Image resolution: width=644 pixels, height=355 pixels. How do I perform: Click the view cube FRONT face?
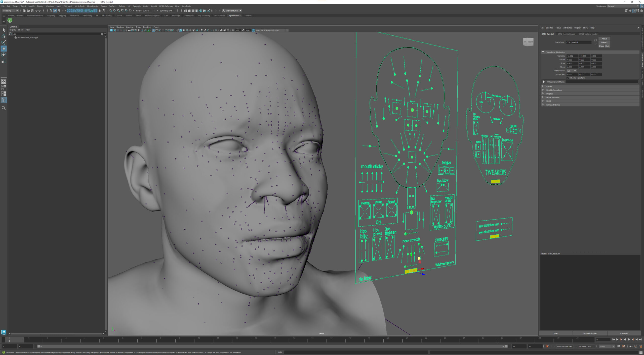click(x=530, y=42)
